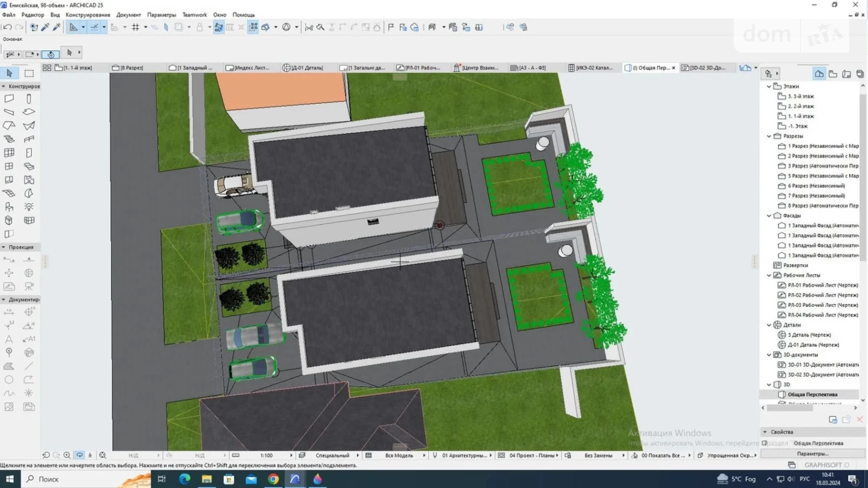Image resolution: width=868 pixels, height=488 pixels.
Task: Toggle the grid snap button
Action: [136, 27]
